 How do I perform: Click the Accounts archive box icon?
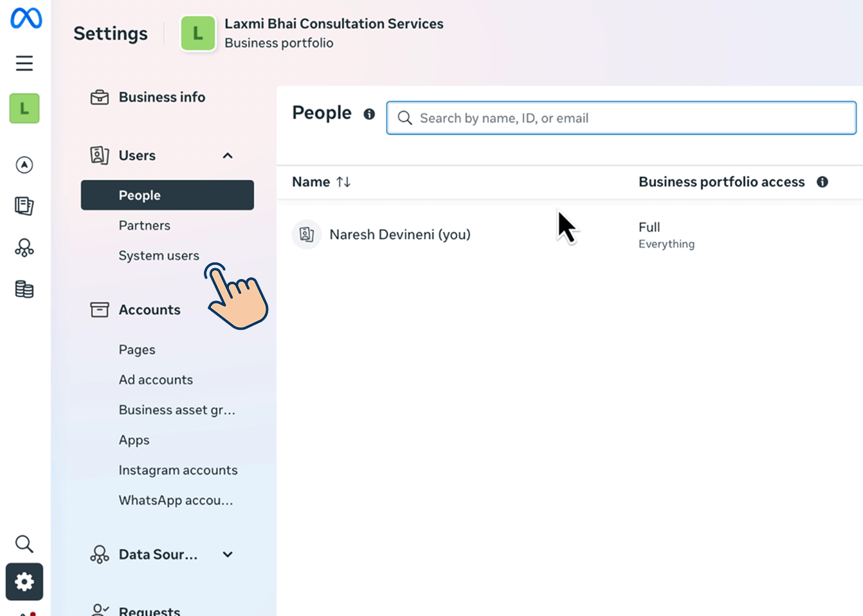tap(100, 310)
